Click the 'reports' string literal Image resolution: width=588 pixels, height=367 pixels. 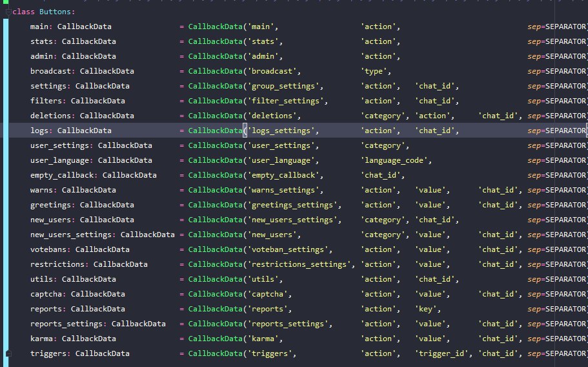coord(267,309)
